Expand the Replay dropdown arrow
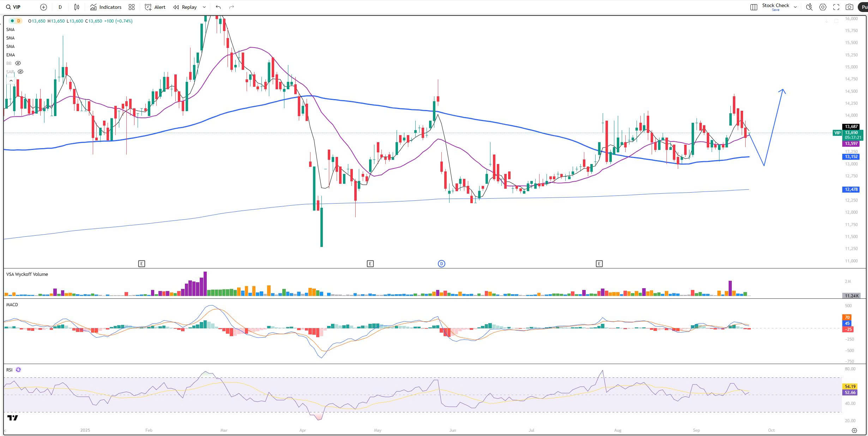The width and height of the screenshot is (868, 436). click(x=204, y=7)
